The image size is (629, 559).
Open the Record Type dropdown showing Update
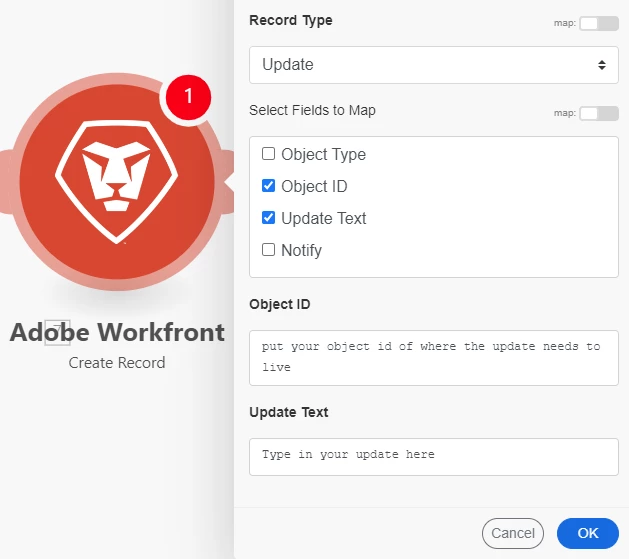434,65
